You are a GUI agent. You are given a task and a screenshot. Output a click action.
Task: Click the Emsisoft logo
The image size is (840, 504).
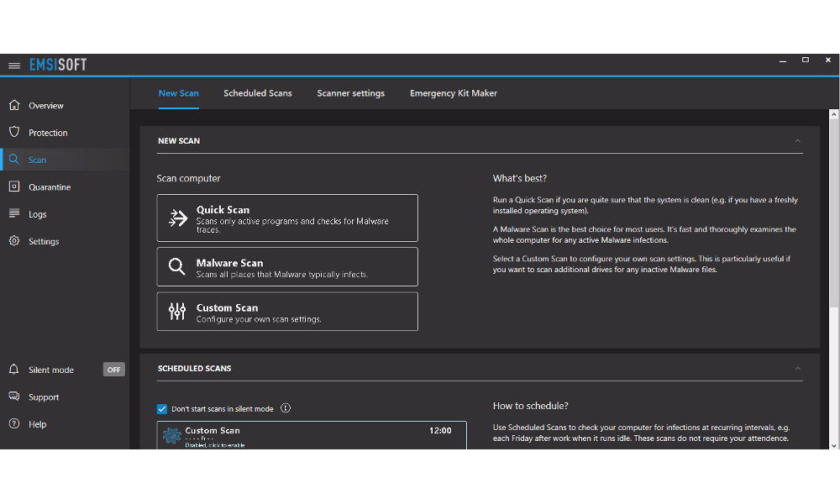point(58,65)
